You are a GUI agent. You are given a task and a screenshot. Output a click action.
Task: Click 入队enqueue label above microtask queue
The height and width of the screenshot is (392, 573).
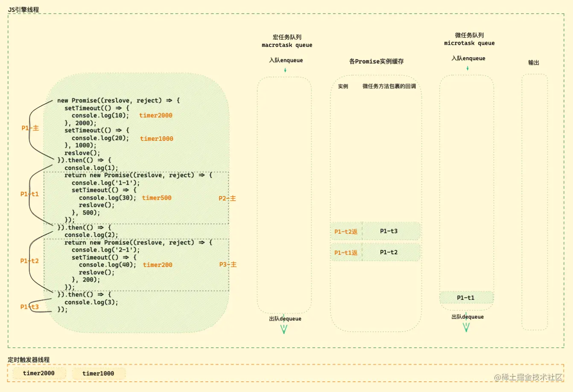(x=468, y=58)
